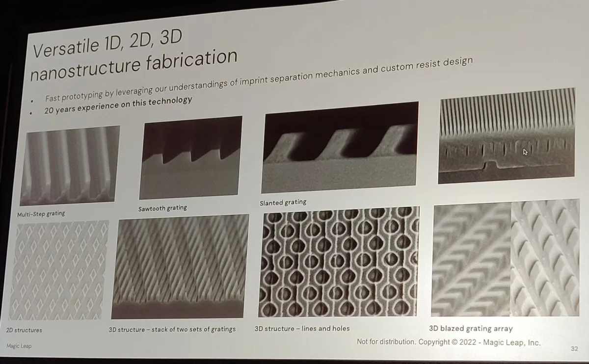Click the slide title 'Versatile 1D, 2D, 3D'
The width and height of the screenshot is (589, 364).
click(x=107, y=45)
